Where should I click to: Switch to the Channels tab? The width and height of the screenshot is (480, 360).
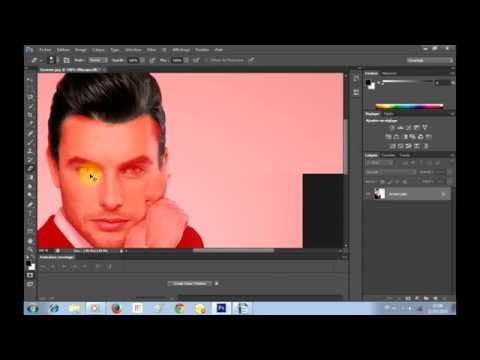(x=388, y=155)
